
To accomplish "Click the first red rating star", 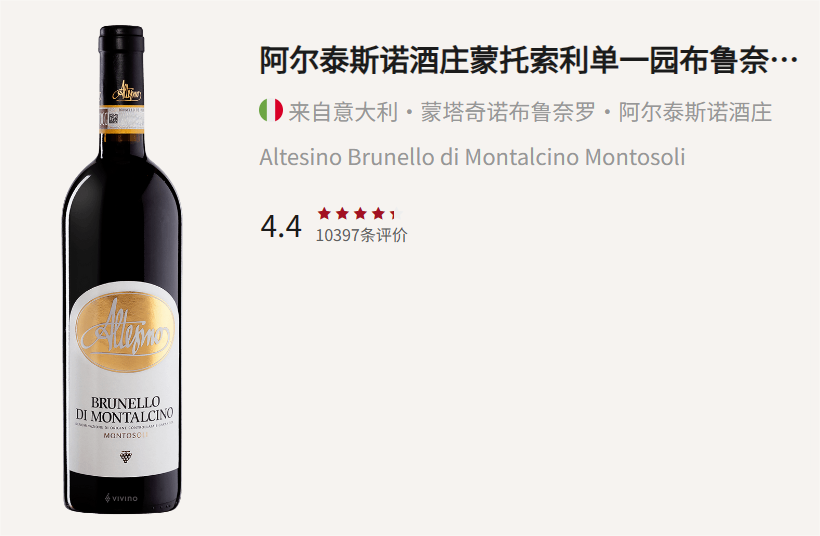I will click(x=324, y=213).
